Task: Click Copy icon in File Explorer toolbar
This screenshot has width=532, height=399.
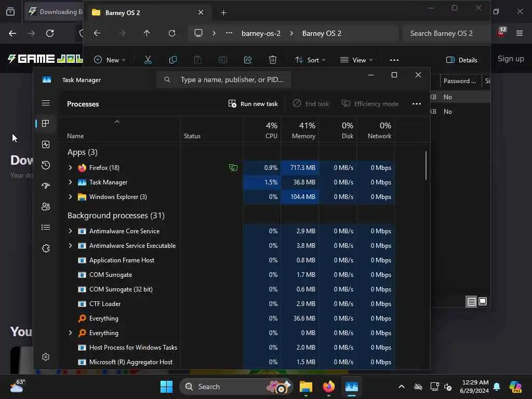Action: (x=172, y=60)
